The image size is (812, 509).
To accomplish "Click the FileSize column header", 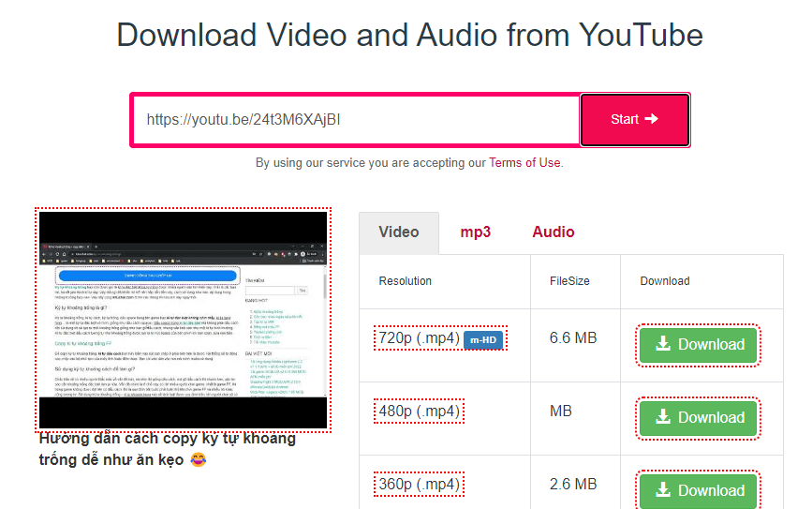I will [569, 281].
